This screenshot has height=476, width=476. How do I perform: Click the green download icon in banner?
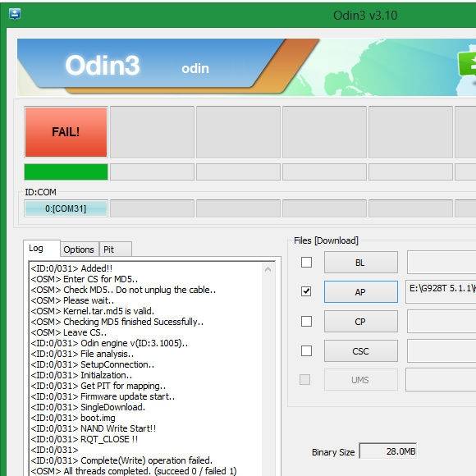click(x=467, y=63)
